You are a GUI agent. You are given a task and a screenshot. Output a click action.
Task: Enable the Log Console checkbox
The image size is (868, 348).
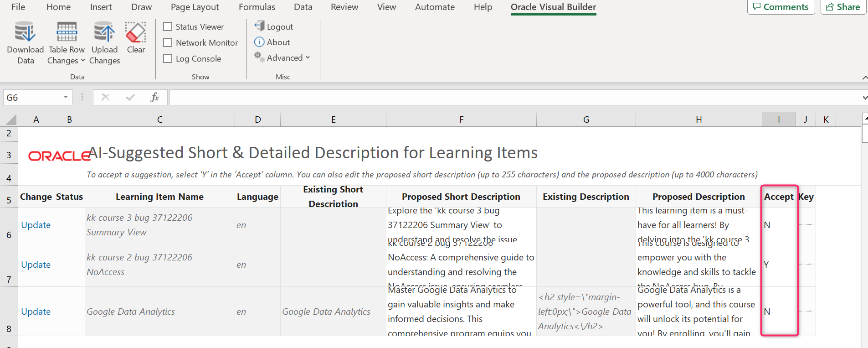(168, 59)
